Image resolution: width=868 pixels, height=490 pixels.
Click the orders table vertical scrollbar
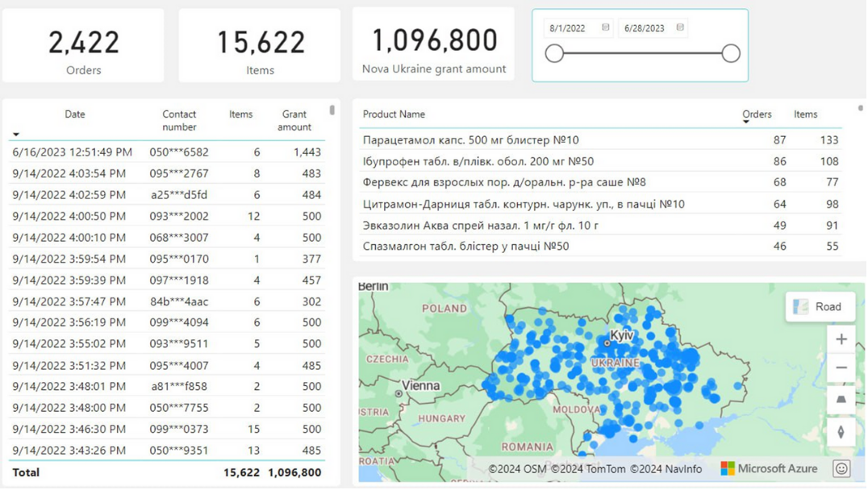332,110
